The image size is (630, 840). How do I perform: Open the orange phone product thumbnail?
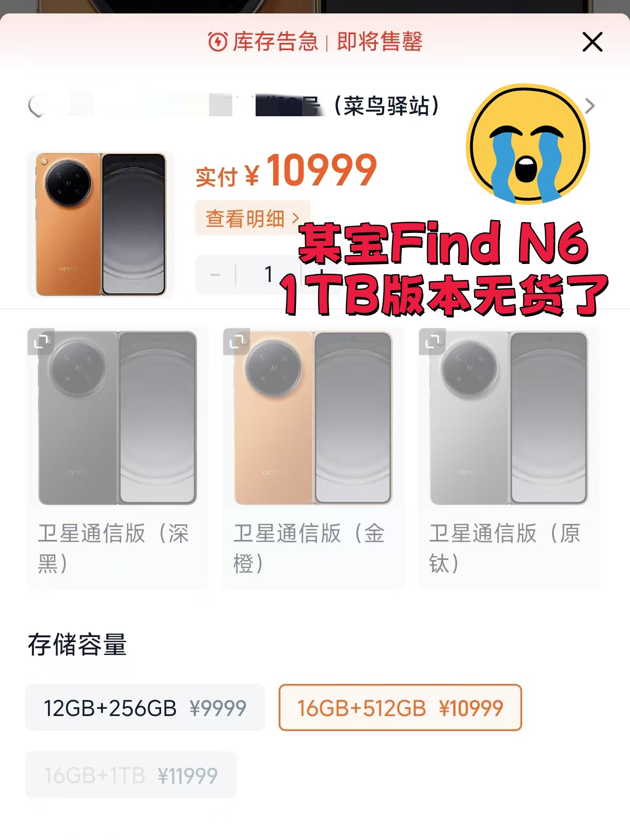[101, 224]
